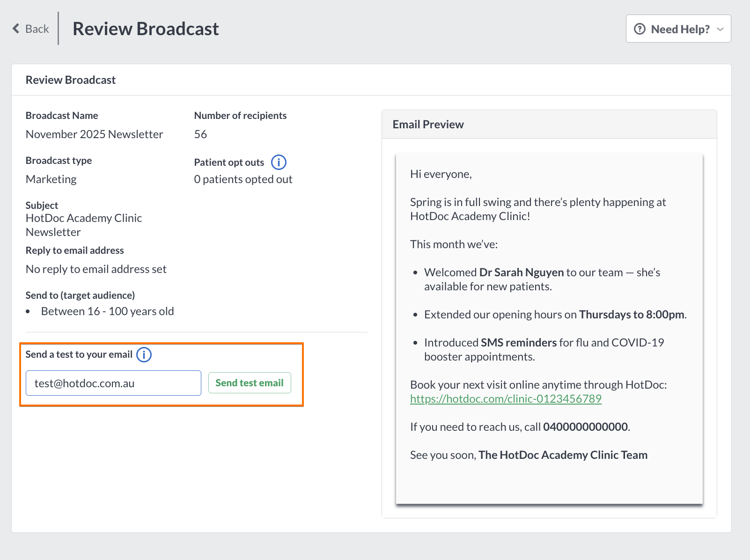Select the 'Review Broadcast' page heading
750x560 pixels.
pyautogui.click(x=146, y=29)
